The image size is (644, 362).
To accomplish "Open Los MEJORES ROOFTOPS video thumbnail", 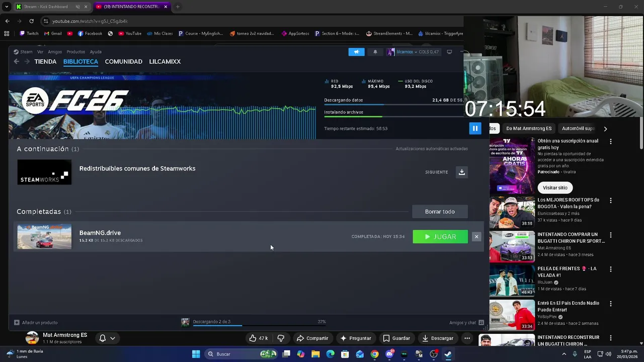I will (512, 212).
